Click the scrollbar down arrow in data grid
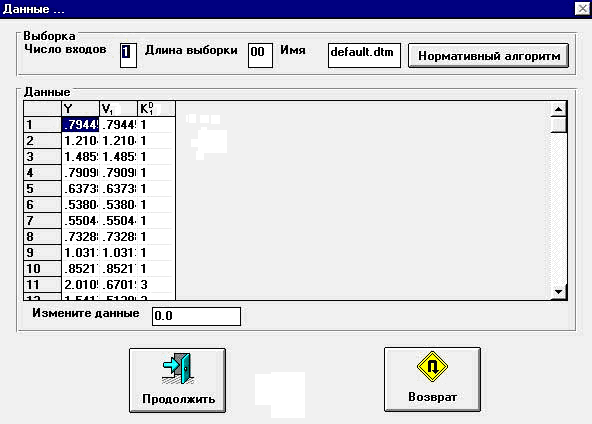Screen dimensions: 592x424 [x=558, y=291]
